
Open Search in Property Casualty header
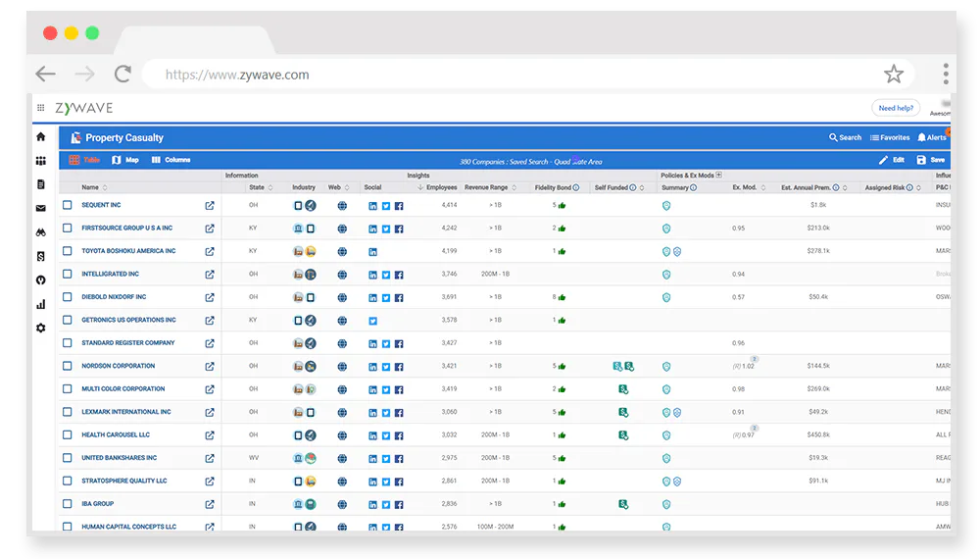[x=845, y=137]
